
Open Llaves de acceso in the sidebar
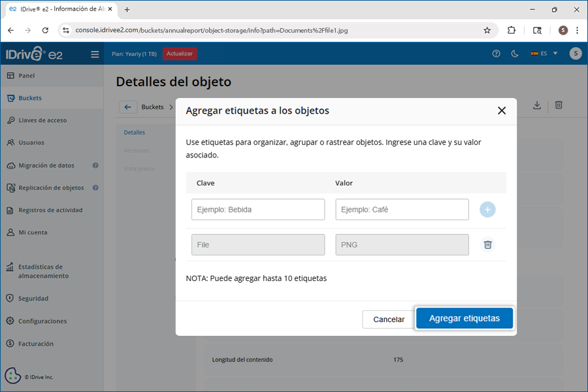click(42, 120)
